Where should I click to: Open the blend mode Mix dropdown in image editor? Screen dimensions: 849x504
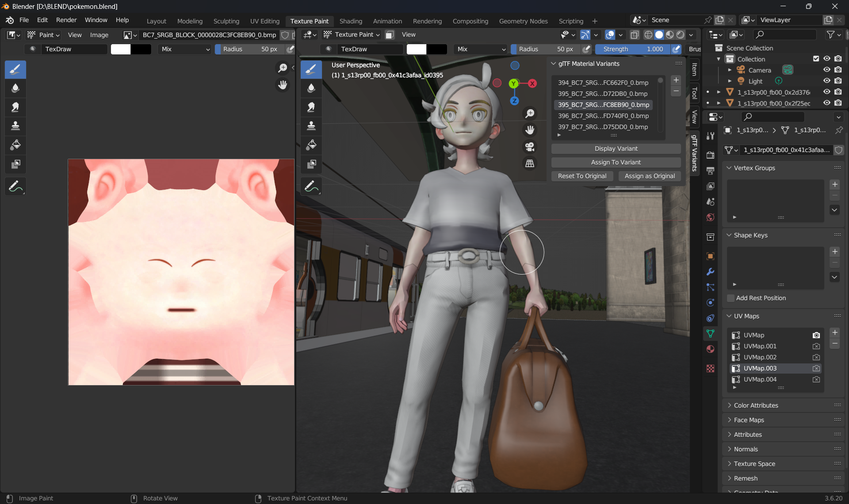point(185,49)
